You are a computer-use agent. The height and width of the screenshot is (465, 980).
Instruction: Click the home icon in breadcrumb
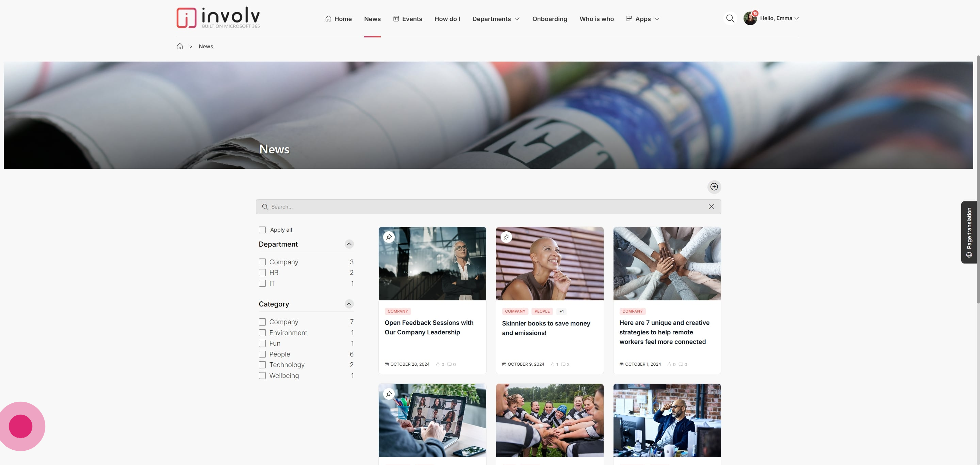click(180, 46)
